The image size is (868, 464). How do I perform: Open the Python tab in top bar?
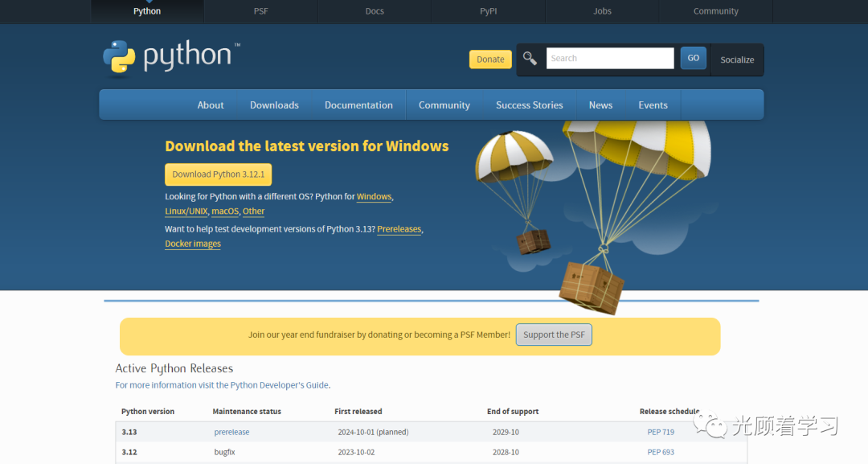147,11
